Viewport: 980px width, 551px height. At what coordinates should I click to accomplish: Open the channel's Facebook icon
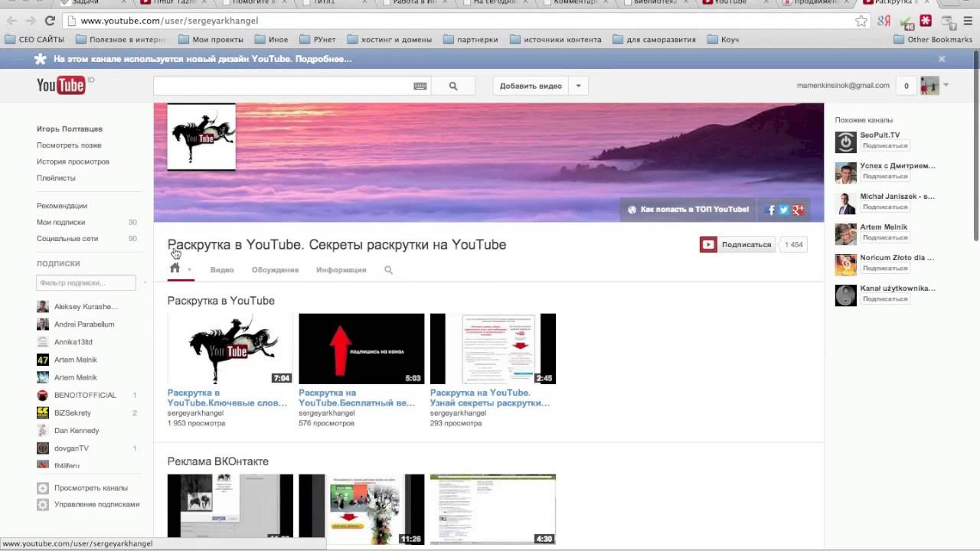[771, 210]
